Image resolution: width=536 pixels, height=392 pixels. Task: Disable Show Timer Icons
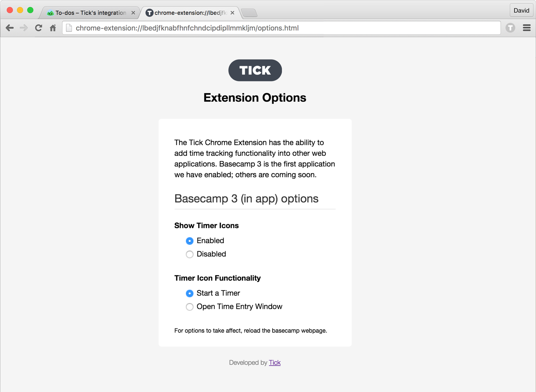190,254
